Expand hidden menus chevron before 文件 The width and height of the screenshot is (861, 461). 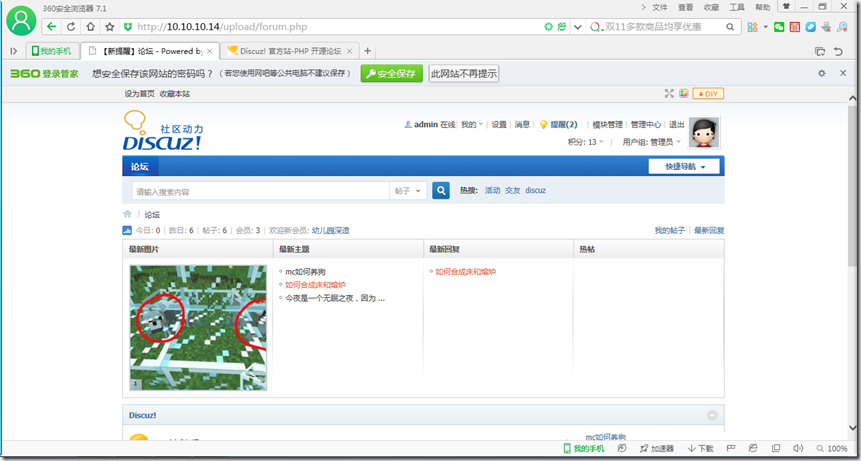(644, 7)
